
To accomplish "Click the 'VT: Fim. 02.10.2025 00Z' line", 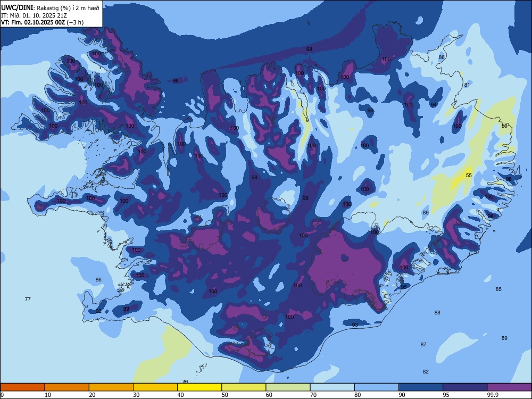I will [x=32, y=22].
